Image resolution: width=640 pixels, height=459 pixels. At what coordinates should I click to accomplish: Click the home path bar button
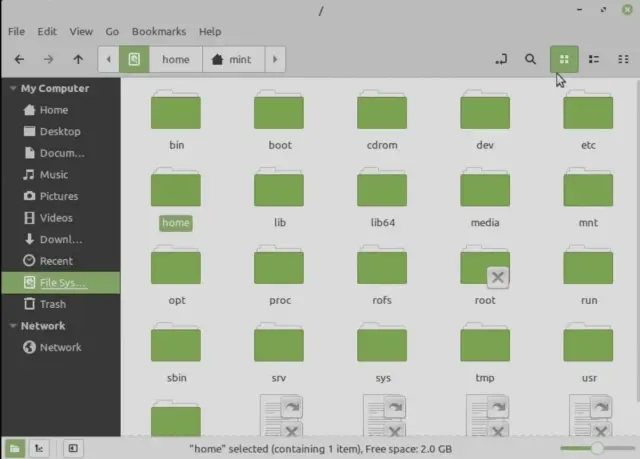[175, 59]
